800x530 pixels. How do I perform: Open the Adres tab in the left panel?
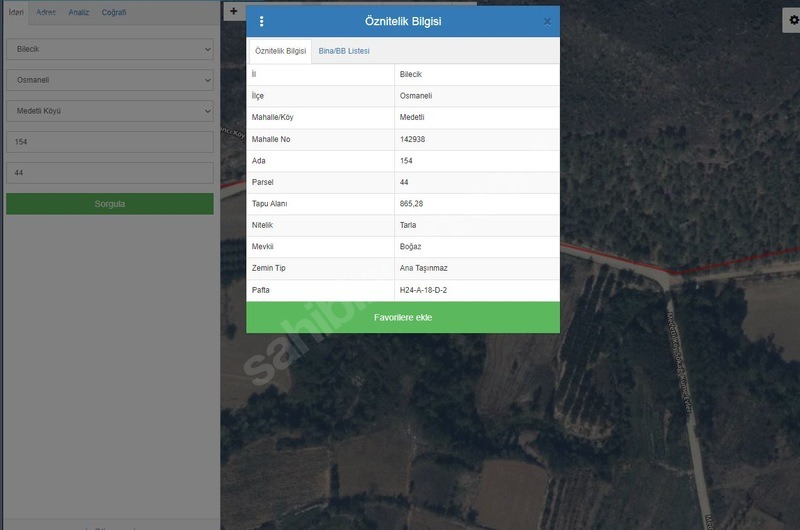[46, 12]
